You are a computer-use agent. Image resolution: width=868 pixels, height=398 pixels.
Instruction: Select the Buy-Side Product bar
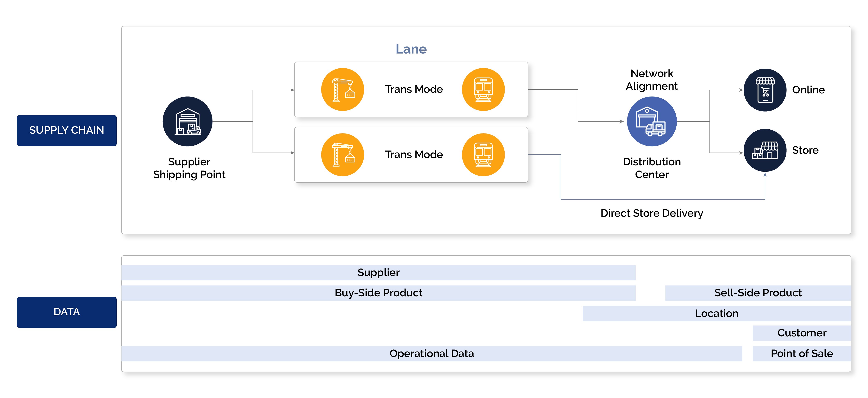click(x=378, y=293)
